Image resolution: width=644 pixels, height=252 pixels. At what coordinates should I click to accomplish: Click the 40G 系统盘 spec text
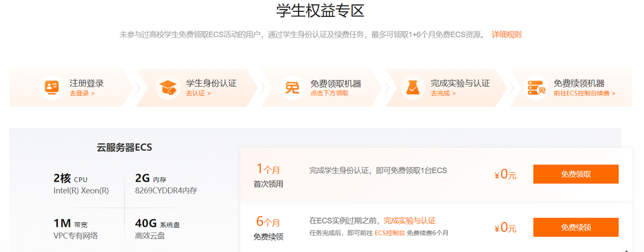click(x=157, y=224)
